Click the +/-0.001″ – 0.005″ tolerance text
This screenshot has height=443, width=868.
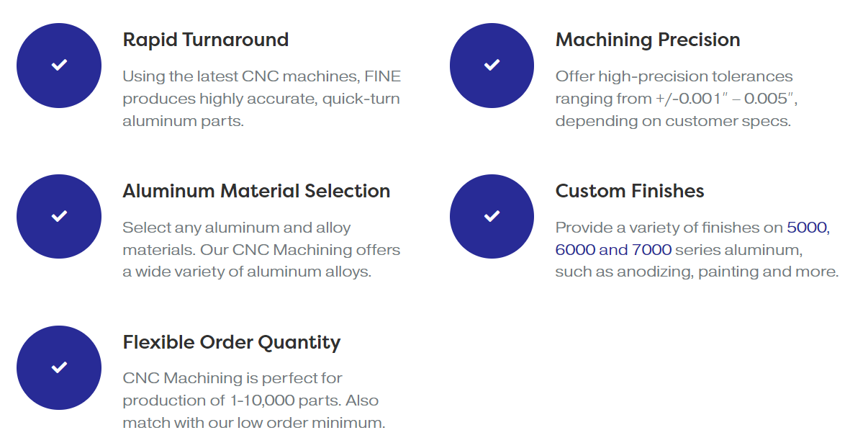coord(720,99)
